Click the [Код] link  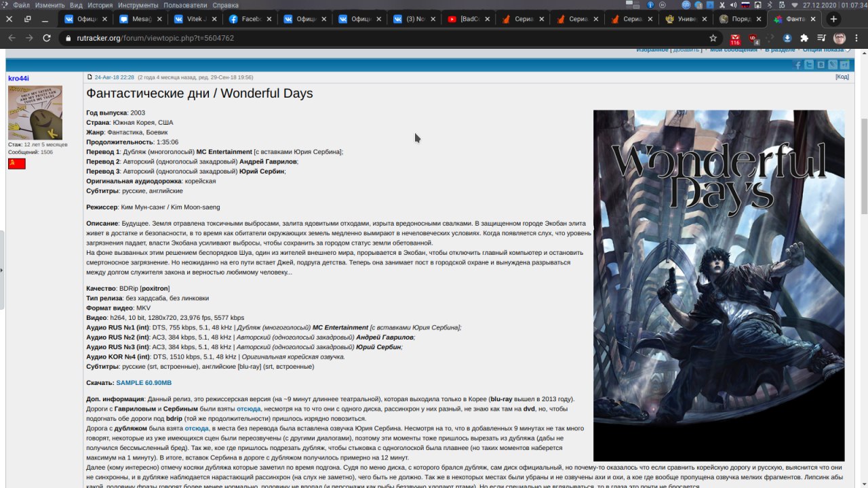click(x=842, y=77)
